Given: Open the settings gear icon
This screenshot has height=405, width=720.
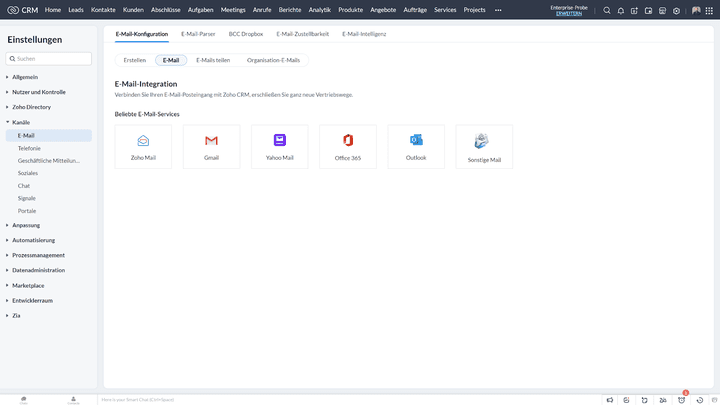Looking at the screenshot, I should click(x=676, y=10).
